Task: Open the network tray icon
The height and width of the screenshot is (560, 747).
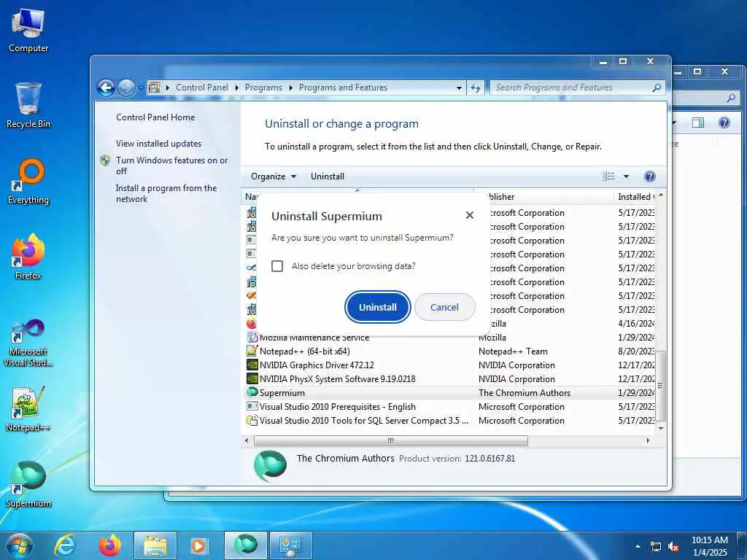Action: [x=656, y=547]
